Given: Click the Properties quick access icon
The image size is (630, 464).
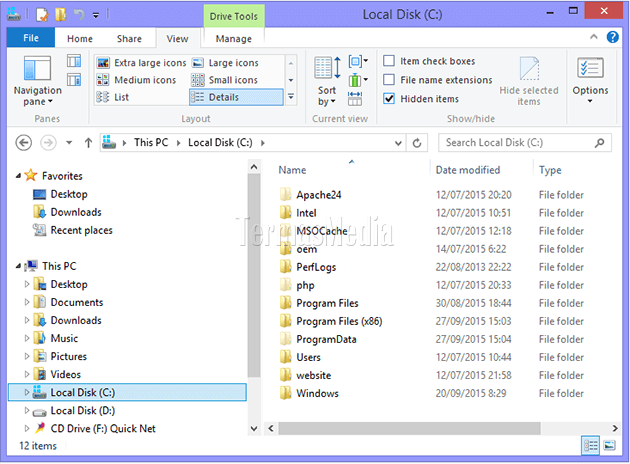Looking at the screenshot, I should [42, 15].
